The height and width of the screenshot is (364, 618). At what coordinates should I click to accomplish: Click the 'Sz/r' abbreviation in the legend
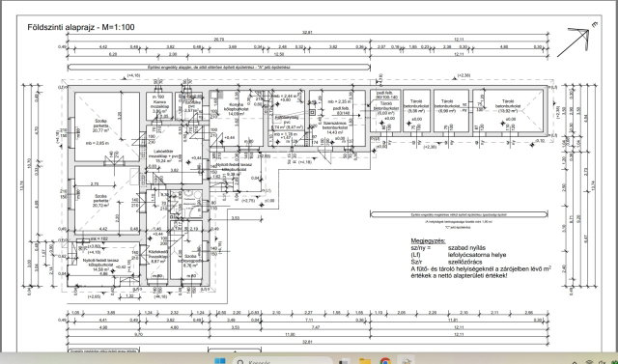[x=416, y=262]
